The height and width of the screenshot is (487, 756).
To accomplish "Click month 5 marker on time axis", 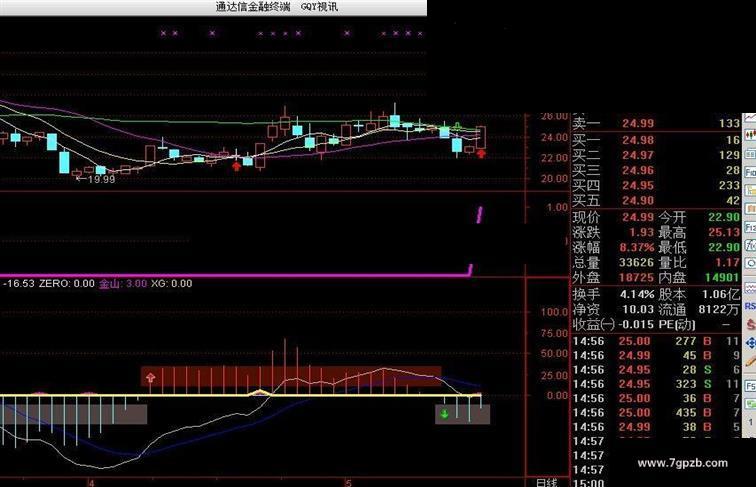I will (x=347, y=483).
